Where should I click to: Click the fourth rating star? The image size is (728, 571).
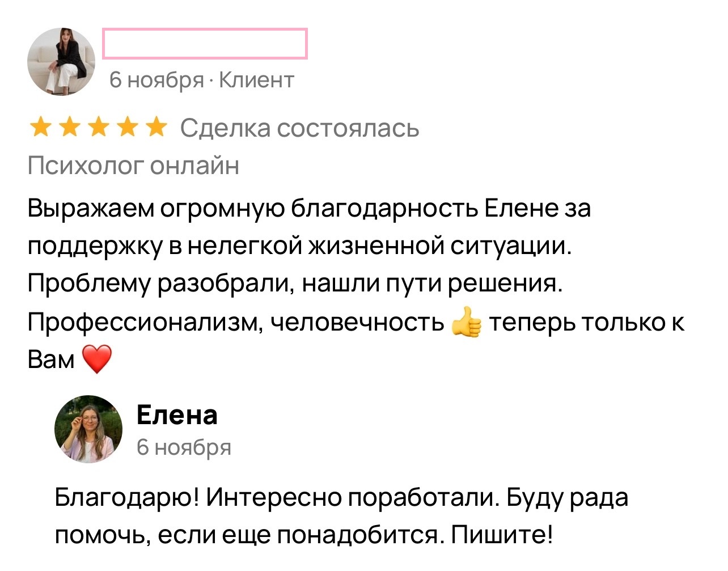pos(128,128)
